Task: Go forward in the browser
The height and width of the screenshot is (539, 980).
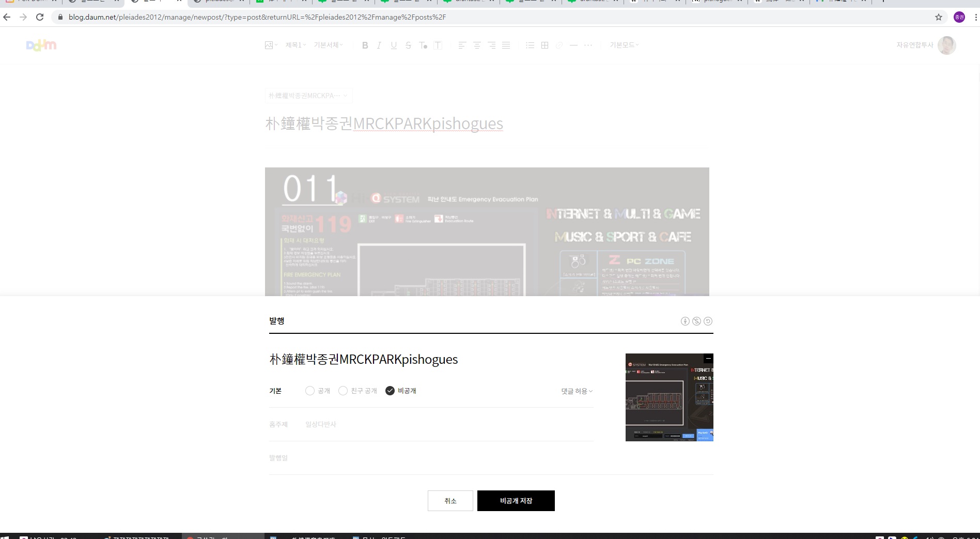Action: coord(23,17)
